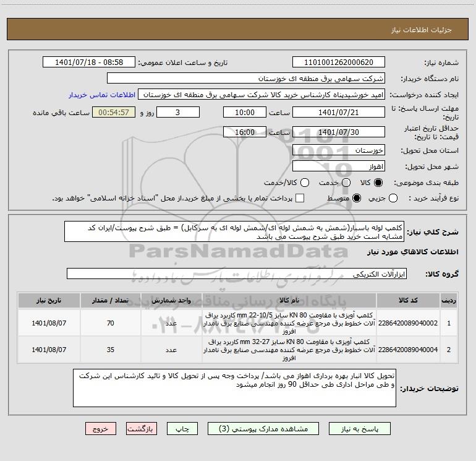This screenshot has height=461, width=476.
Task: Click the requester field امید خورشیدپناه
Action: [261, 94]
